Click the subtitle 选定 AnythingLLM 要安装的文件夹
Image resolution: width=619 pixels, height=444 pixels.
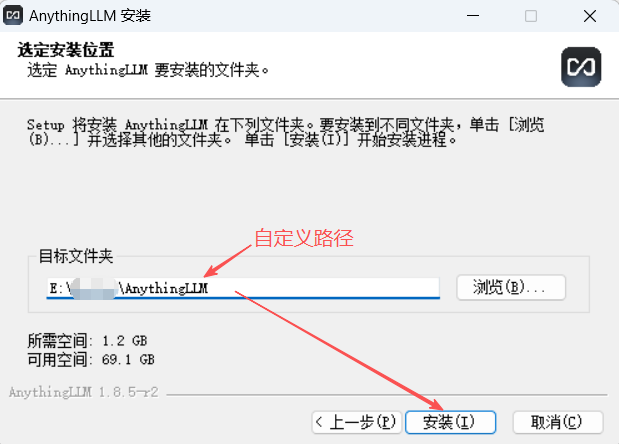148,71
